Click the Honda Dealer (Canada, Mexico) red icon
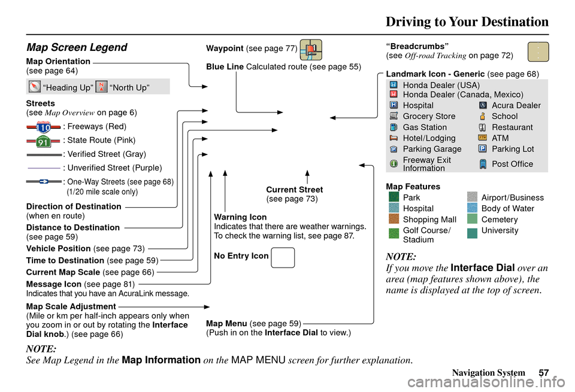 click(x=393, y=95)
